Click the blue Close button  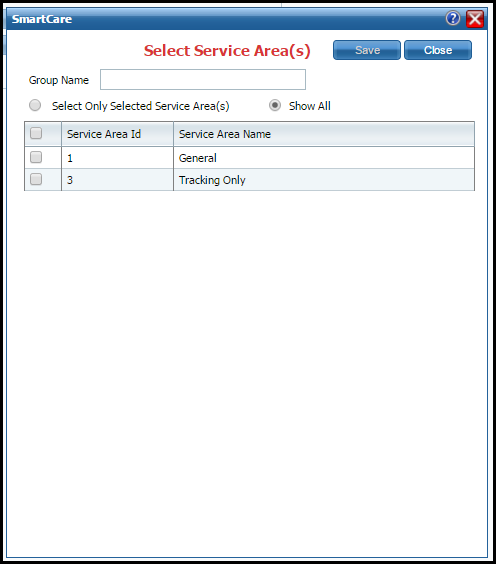(x=438, y=50)
